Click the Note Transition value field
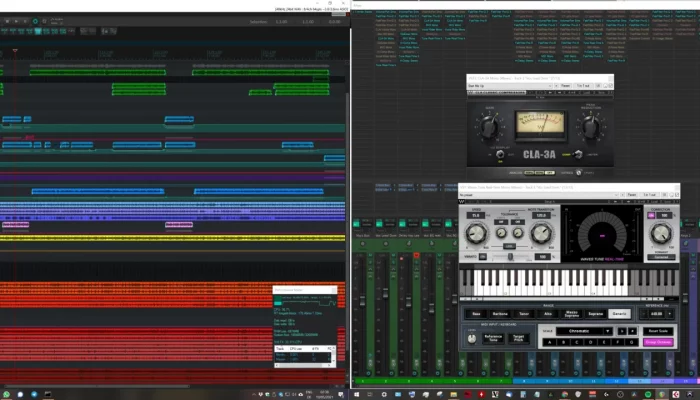Screen dimensions: 700x400 click(x=541, y=215)
